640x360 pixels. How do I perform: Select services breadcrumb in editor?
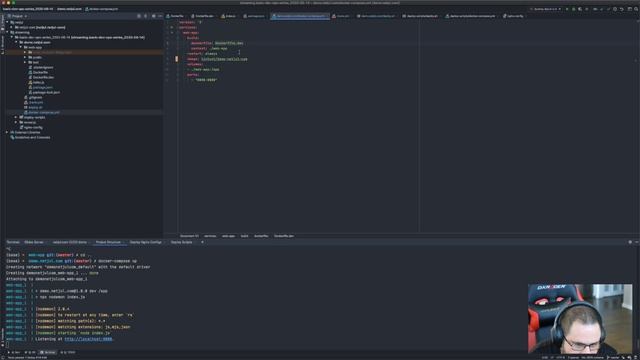pos(210,236)
